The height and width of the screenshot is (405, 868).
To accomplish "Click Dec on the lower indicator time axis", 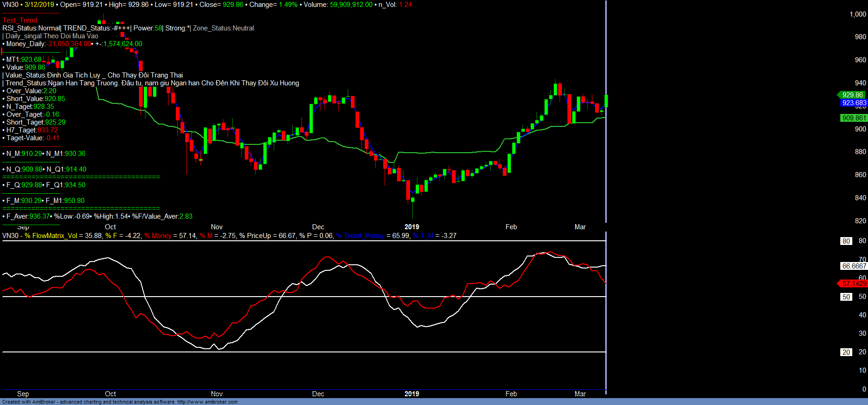I will tap(318, 394).
